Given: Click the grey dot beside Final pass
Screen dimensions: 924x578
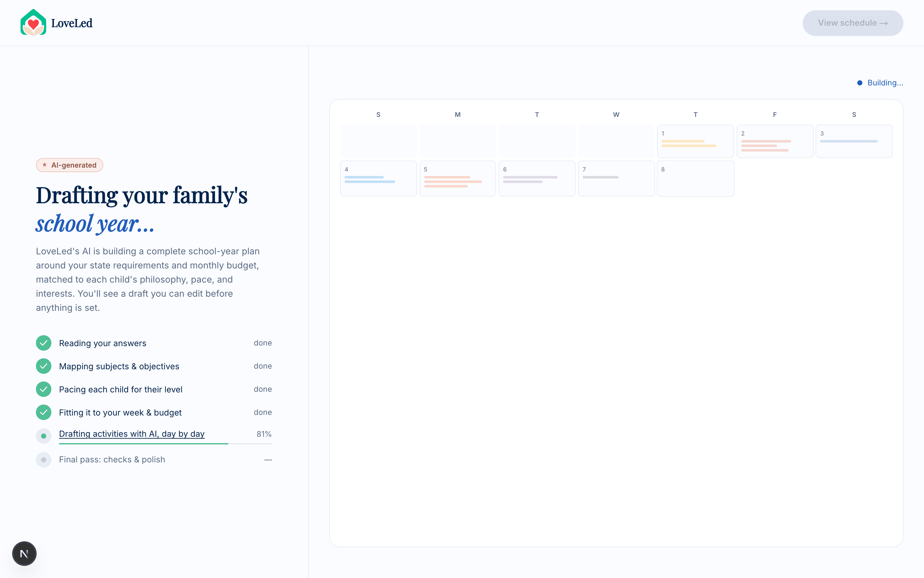Looking at the screenshot, I should 44,460.
